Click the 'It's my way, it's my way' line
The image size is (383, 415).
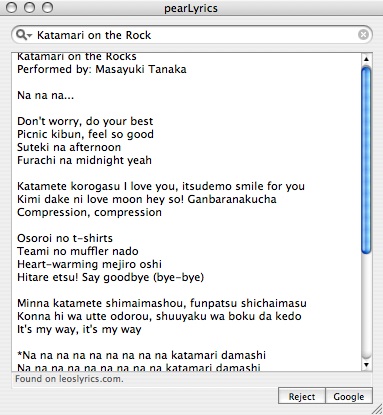coord(79,329)
